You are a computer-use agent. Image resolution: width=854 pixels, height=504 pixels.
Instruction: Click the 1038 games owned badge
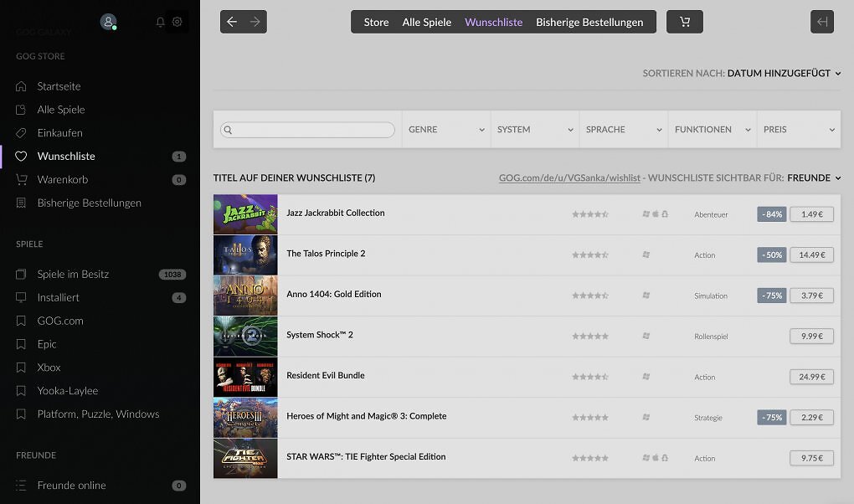pyautogui.click(x=172, y=274)
